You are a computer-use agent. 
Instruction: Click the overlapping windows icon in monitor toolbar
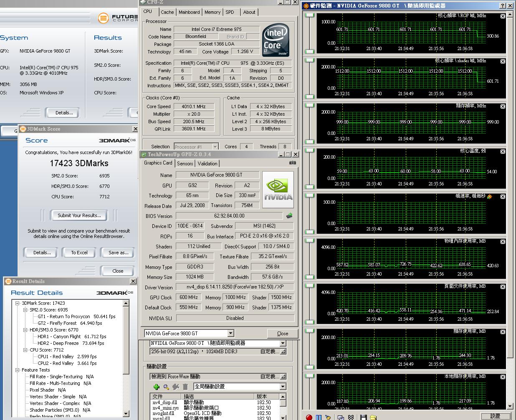341,417
